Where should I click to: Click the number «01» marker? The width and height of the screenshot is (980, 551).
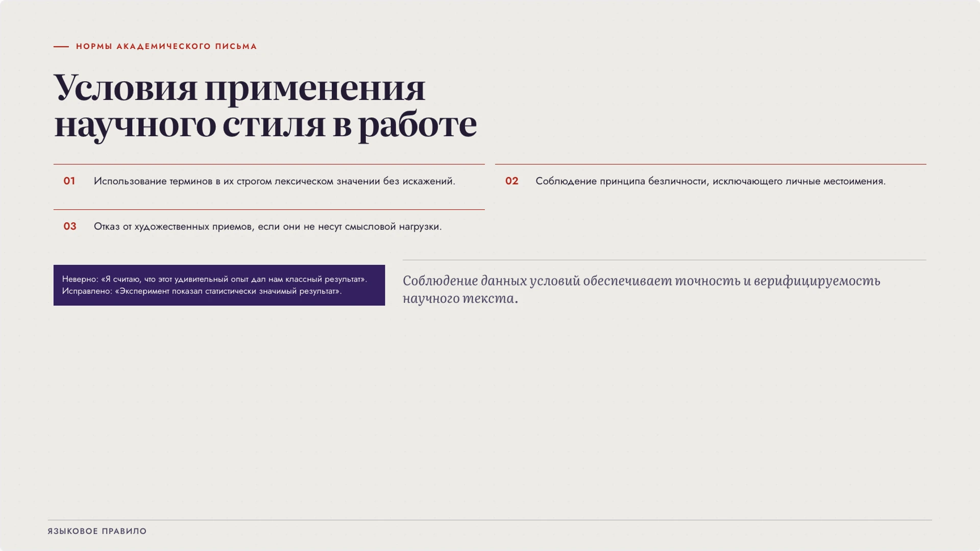69,181
